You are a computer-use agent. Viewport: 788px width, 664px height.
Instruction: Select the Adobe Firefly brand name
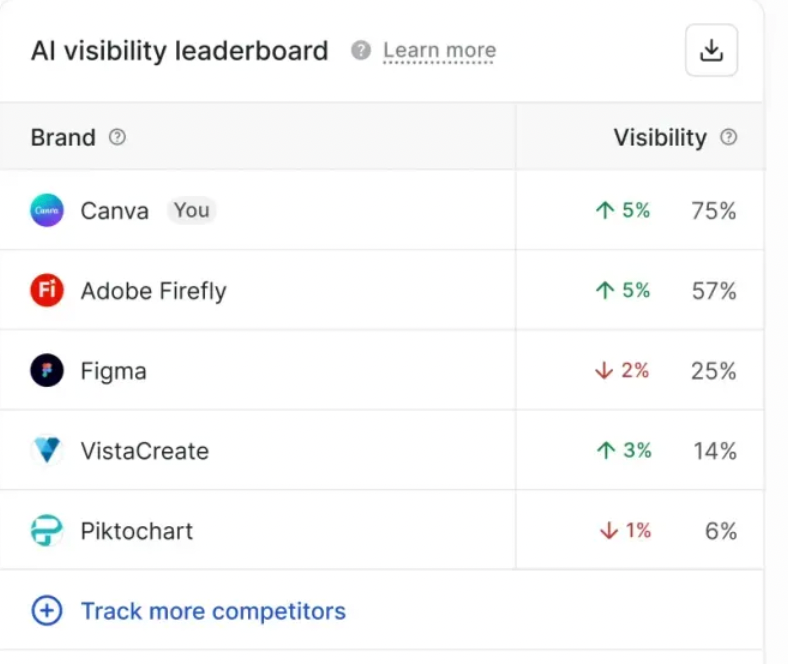(153, 291)
